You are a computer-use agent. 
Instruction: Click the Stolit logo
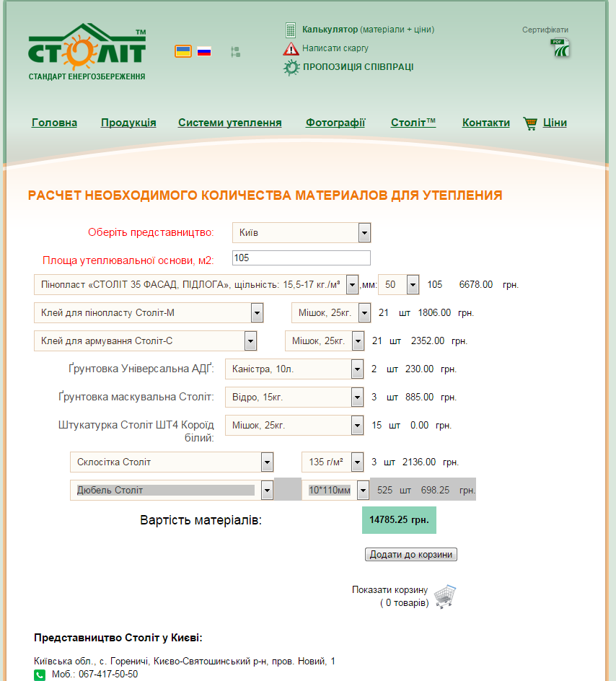pos(87,52)
